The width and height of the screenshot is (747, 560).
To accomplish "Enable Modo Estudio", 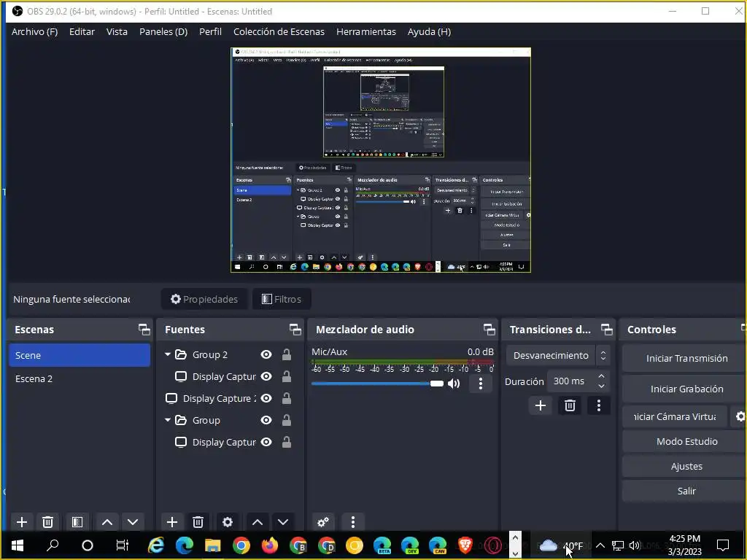I will point(686,441).
